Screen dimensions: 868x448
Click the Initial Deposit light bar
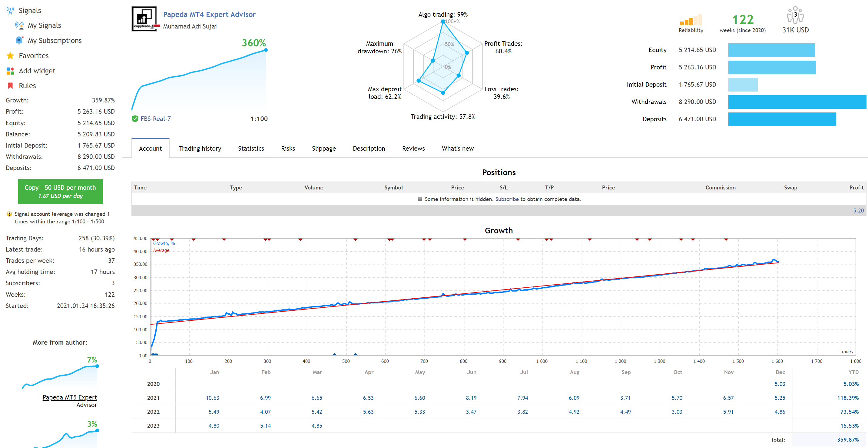point(743,85)
